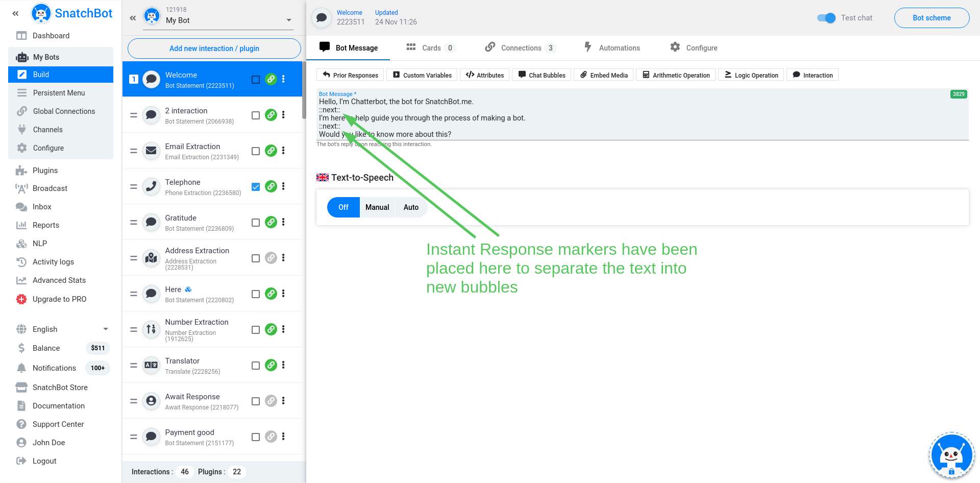The height and width of the screenshot is (483, 980).
Task: Click Add new interaction / plugin button
Action: coord(214,49)
